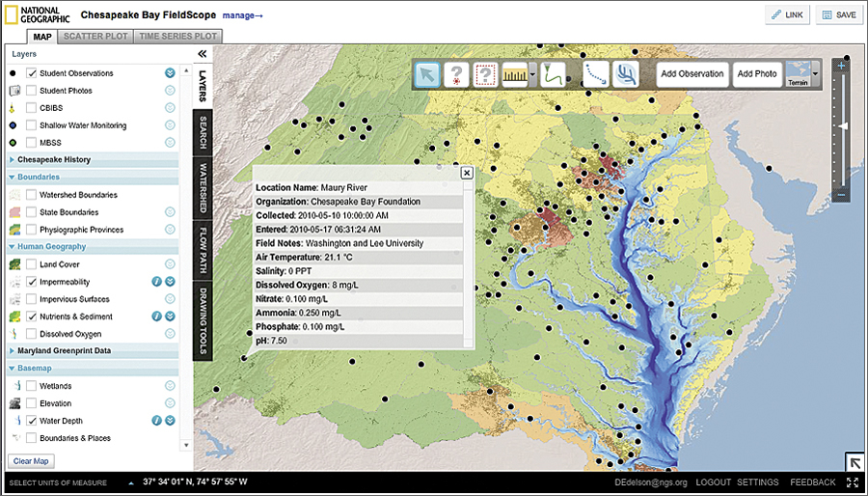Enable the Land Cover layer
868x496 pixels.
tap(32, 264)
